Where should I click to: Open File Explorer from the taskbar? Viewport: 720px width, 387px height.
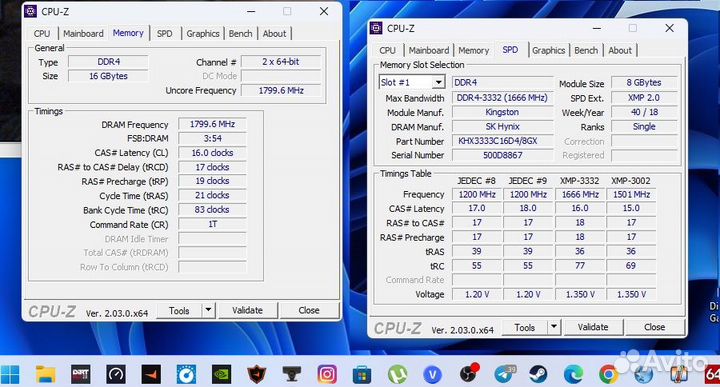[45, 375]
